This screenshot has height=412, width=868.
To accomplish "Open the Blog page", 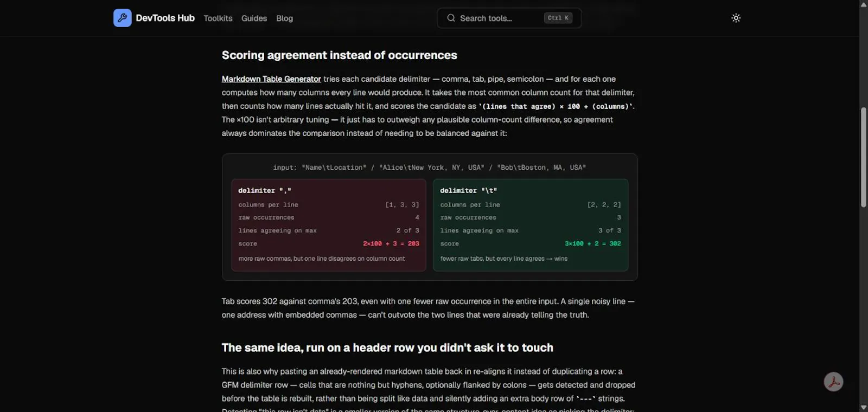I will click(x=284, y=18).
